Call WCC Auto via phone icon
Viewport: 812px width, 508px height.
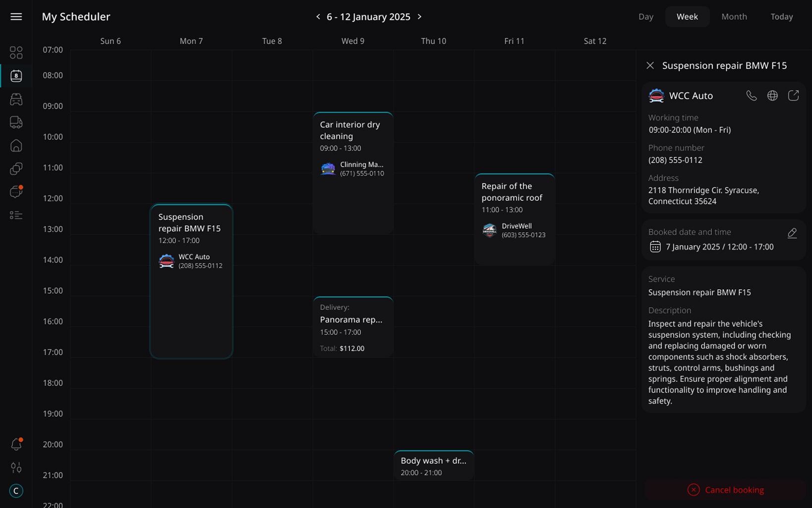[x=752, y=96]
